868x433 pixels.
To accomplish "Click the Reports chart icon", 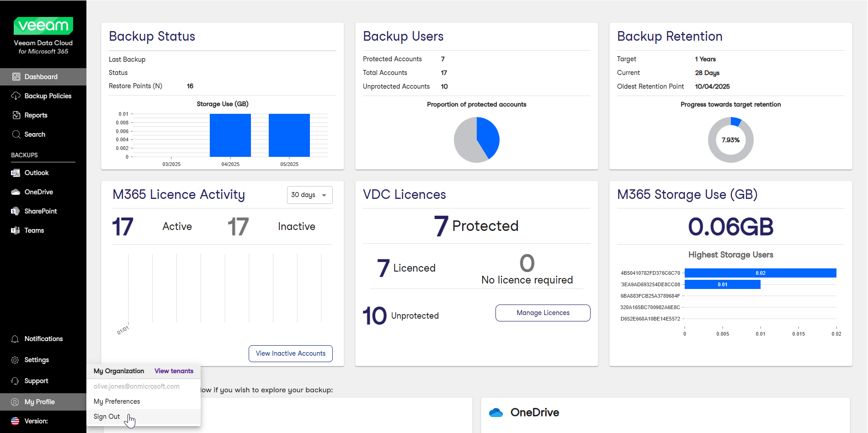I will click(x=16, y=115).
